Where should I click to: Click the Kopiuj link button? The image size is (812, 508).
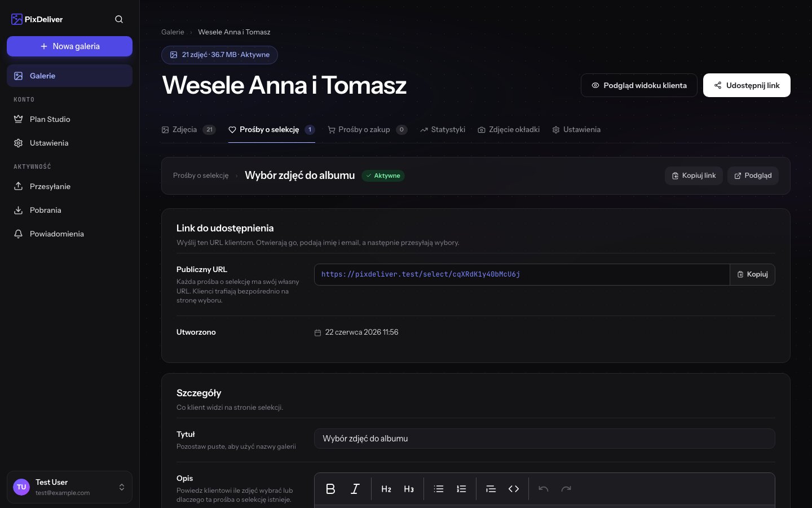click(694, 176)
